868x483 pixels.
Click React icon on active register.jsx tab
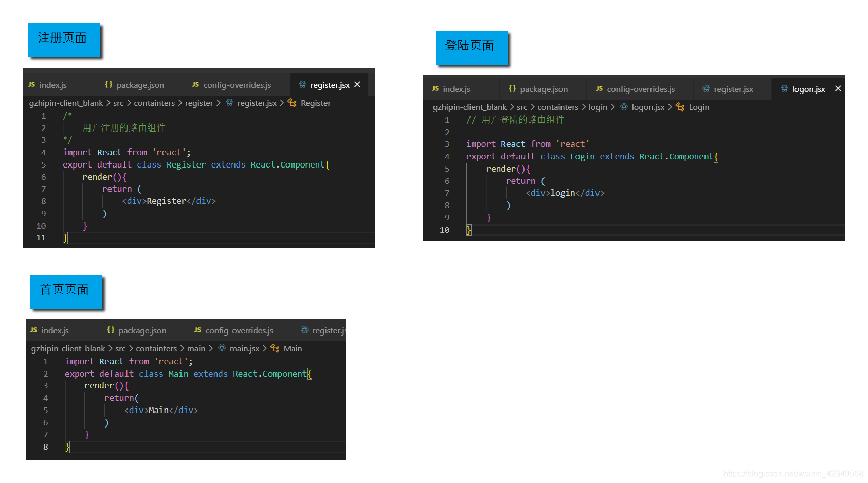click(302, 84)
